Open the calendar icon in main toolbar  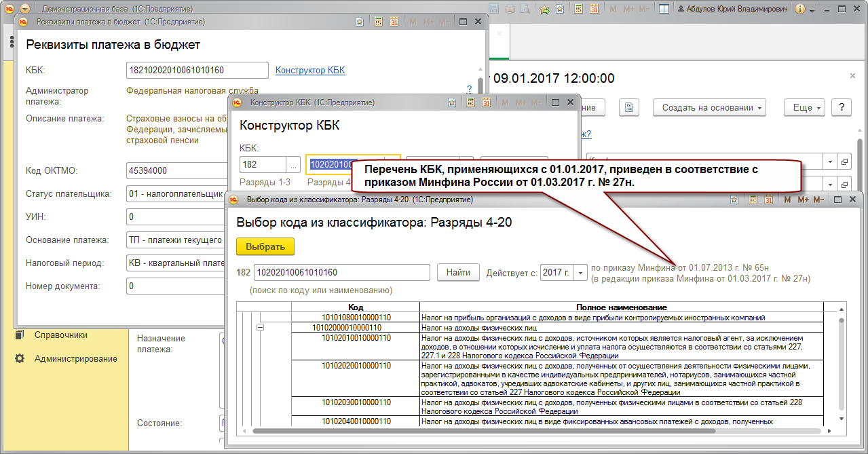click(594, 9)
